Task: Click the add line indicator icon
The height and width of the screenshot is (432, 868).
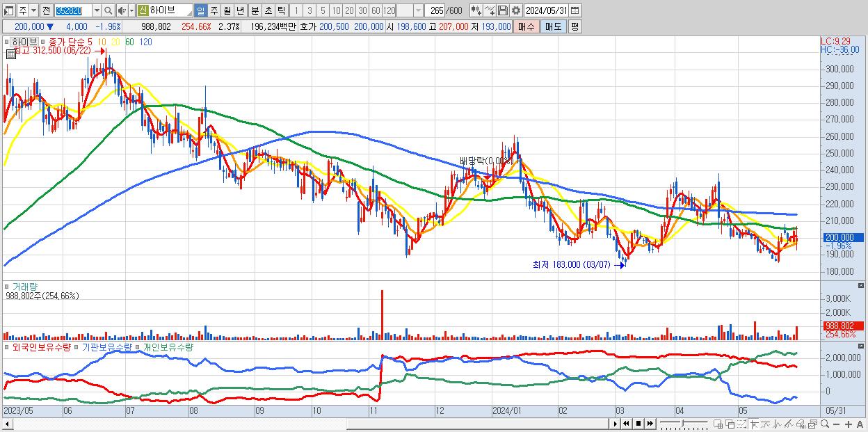Action: click(x=490, y=10)
